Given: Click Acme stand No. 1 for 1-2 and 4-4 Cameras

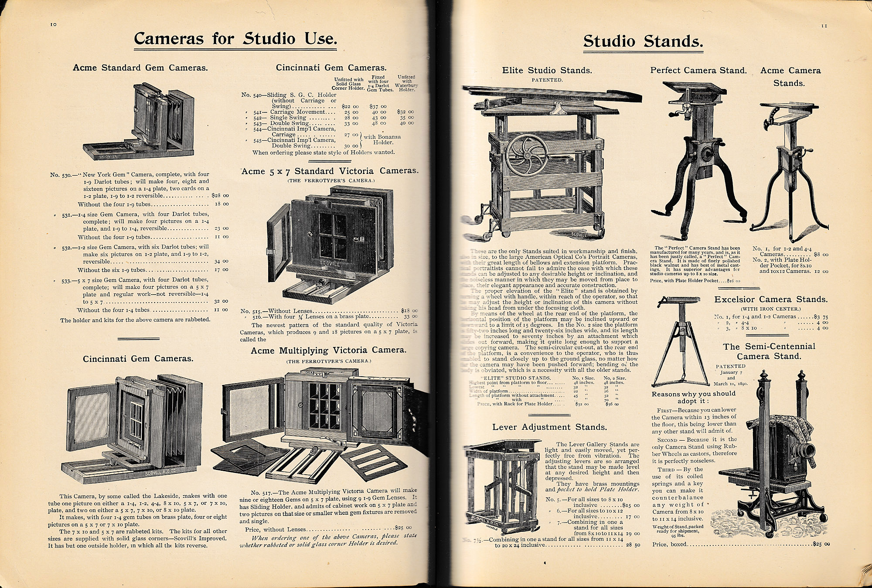Looking at the screenshot, I should point(790,252).
